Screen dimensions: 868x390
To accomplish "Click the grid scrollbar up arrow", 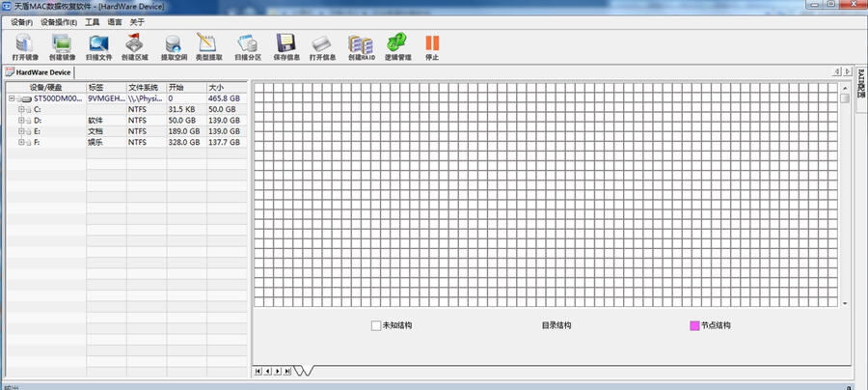I will click(x=845, y=88).
